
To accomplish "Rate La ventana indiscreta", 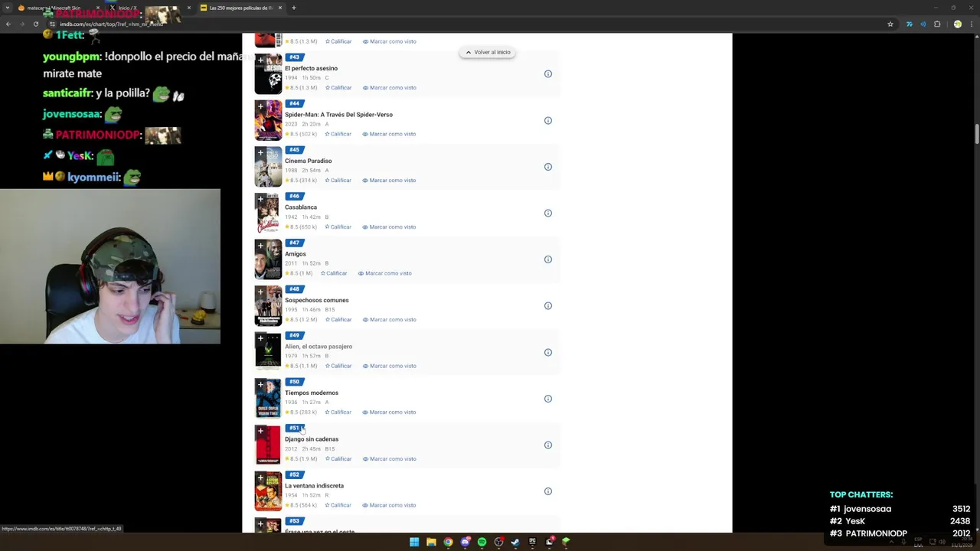I will coord(338,505).
